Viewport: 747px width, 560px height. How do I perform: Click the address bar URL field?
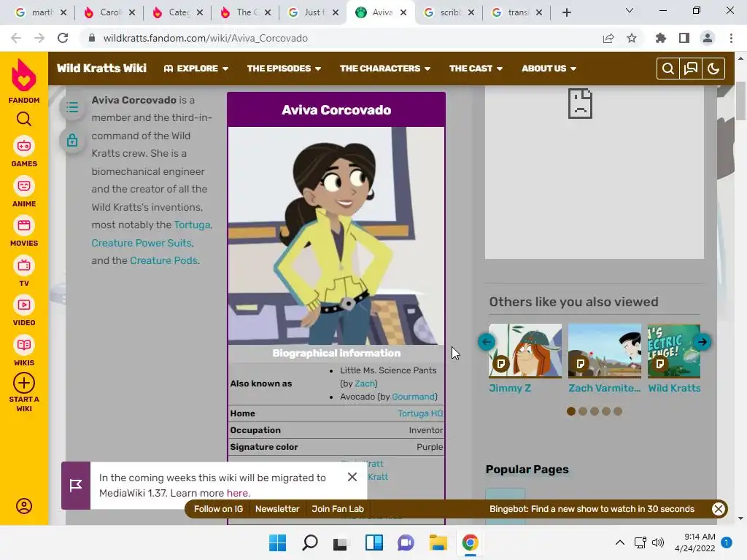(x=341, y=38)
